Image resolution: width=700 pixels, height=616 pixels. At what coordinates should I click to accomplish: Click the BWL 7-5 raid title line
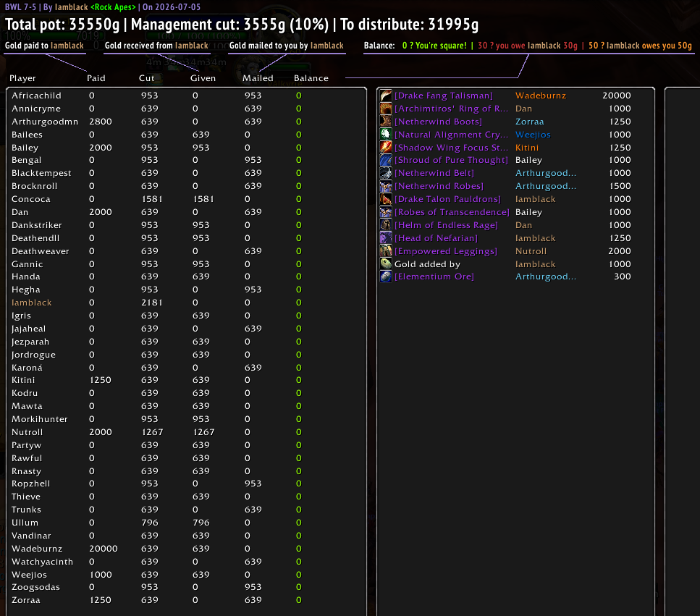pos(103,7)
